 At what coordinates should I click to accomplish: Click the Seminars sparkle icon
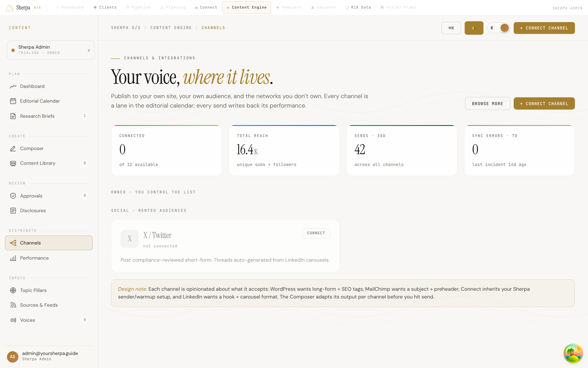tap(278, 7)
